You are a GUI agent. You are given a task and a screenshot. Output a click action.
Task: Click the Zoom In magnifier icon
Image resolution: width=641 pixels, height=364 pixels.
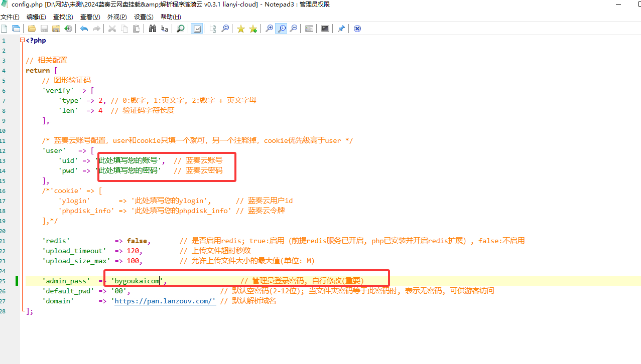pyautogui.click(x=270, y=29)
